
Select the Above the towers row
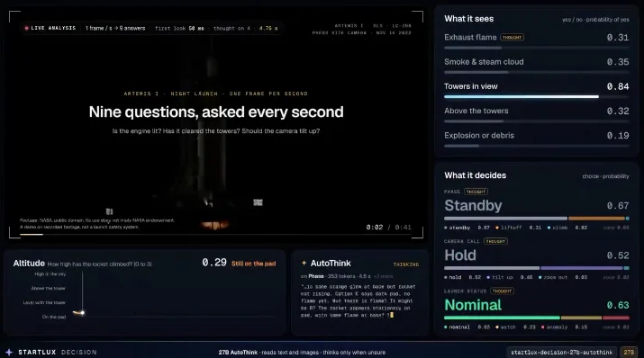coord(537,116)
